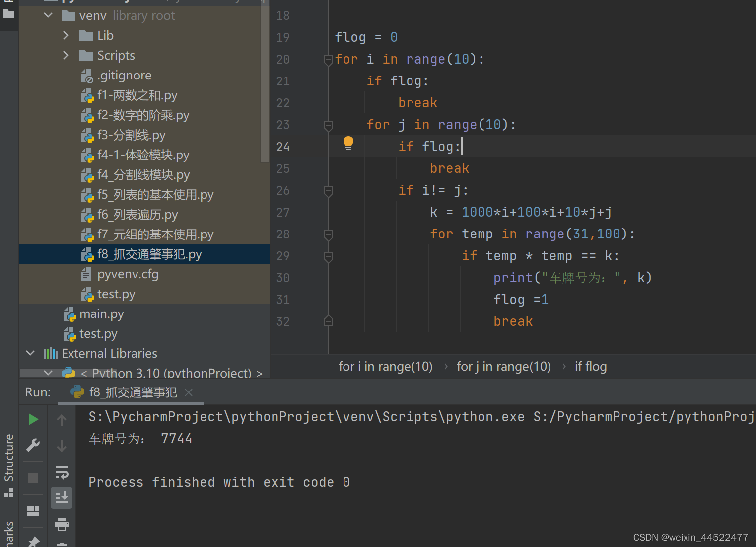Click output text '车牌号为: 7744'
Screen dimensions: 756x547
coord(140,439)
